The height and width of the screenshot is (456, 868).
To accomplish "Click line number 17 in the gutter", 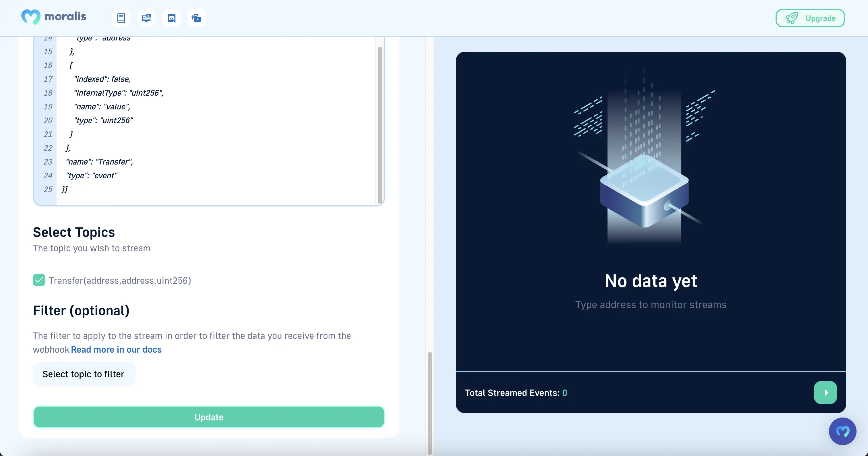I will (48, 79).
